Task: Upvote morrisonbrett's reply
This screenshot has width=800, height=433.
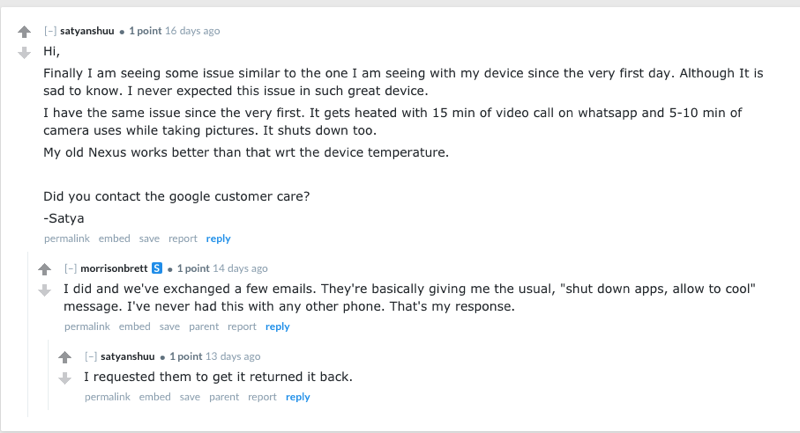Action: (x=44, y=269)
